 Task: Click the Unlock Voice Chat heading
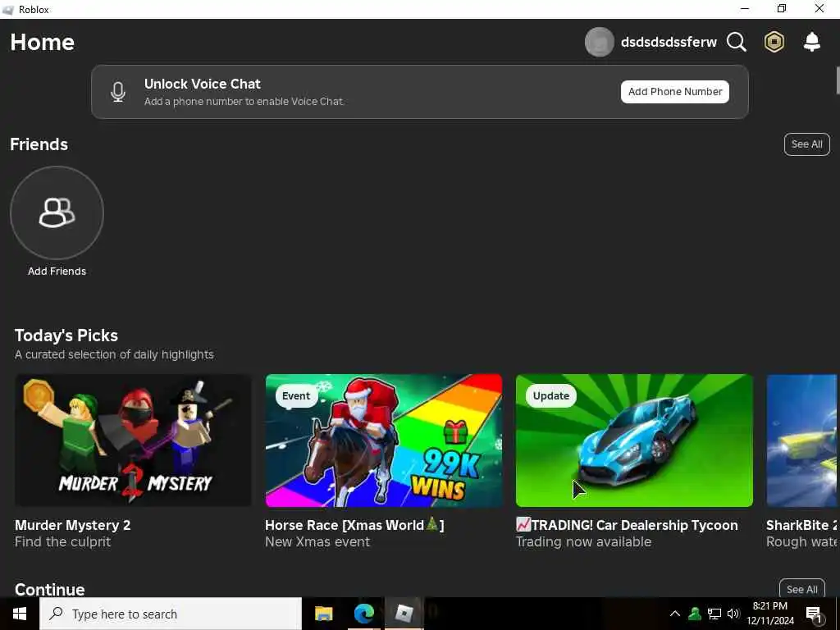(x=203, y=84)
